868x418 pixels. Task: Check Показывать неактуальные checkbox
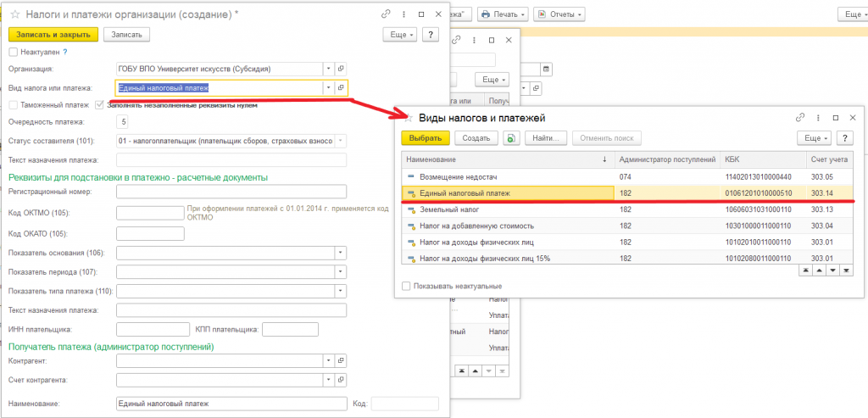(406, 287)
